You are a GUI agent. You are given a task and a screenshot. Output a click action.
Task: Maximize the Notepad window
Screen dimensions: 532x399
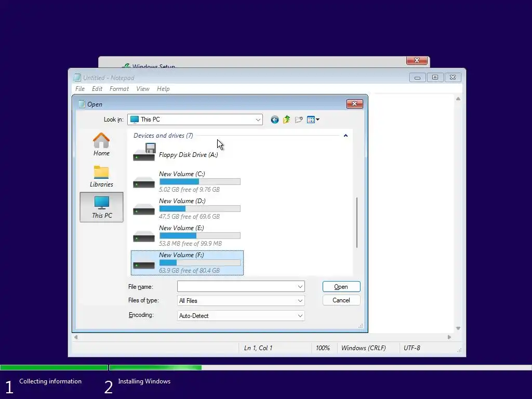tap(435, 77)
